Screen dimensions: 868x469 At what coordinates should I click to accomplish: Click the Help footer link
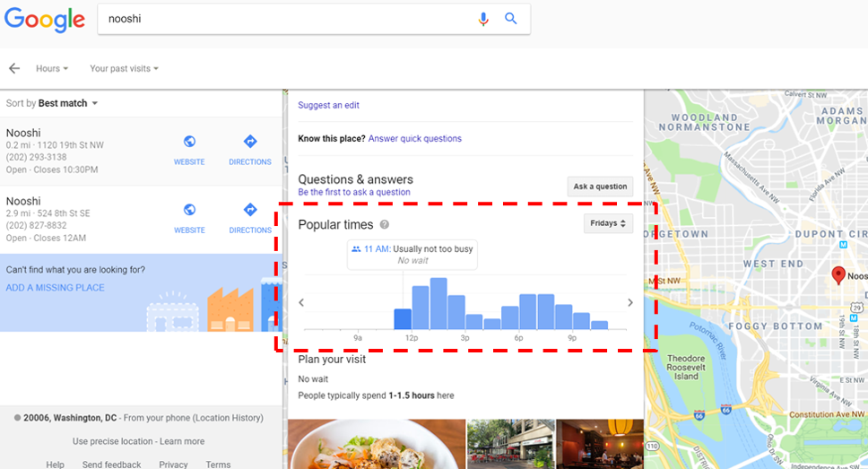(55, 465)
